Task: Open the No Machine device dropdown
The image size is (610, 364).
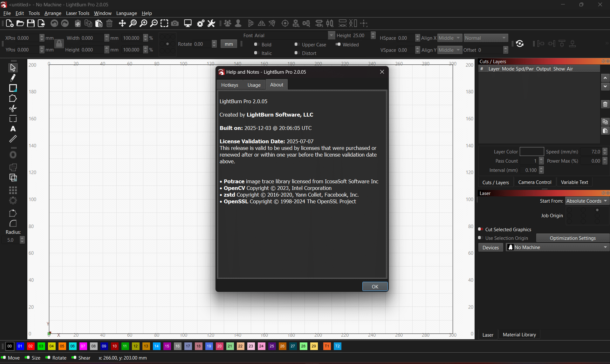Action: pyautogui.click(x=557, y=247)
